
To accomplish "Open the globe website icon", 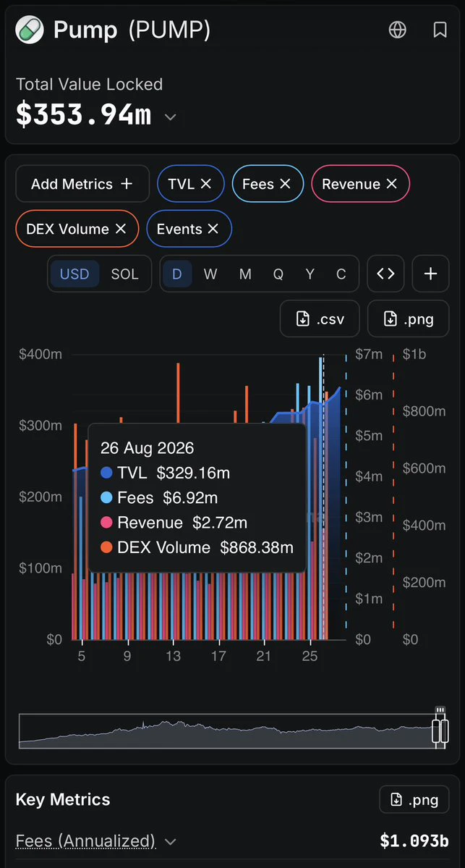I will point(398,30).
